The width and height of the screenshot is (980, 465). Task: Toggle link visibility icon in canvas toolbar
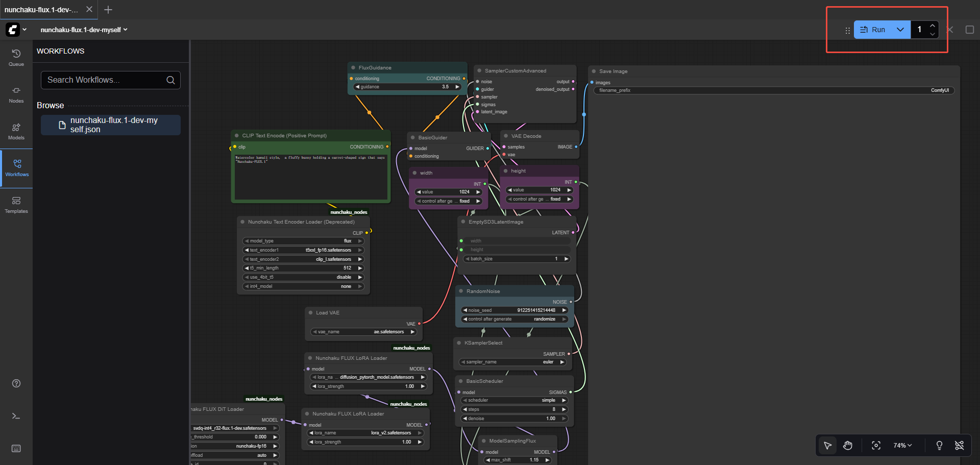pyautogui.click(x=960, y=446)
